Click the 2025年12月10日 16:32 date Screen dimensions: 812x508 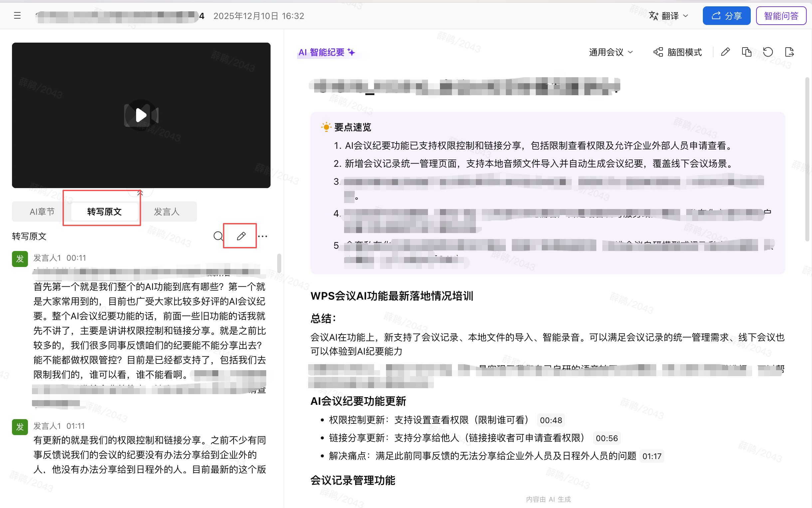click(x=259, y=16)
